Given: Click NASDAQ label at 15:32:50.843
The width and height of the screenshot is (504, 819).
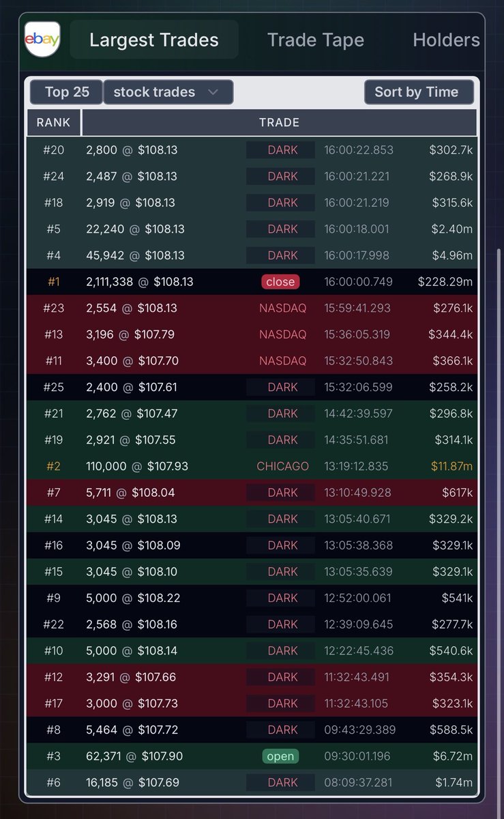Looking at the screenshot, I should [x=283, y=360].
